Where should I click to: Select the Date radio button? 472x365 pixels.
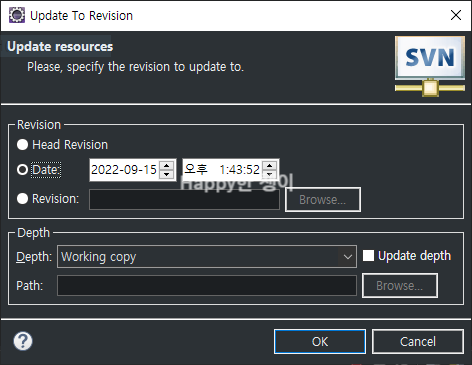click(22, 170)
